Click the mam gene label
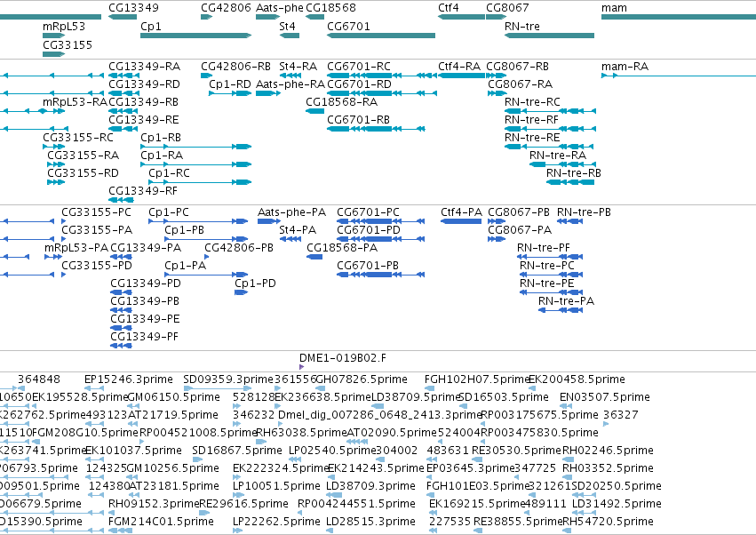Image resolution: width=756 pixels, height=535 pixels. [614, 8]
